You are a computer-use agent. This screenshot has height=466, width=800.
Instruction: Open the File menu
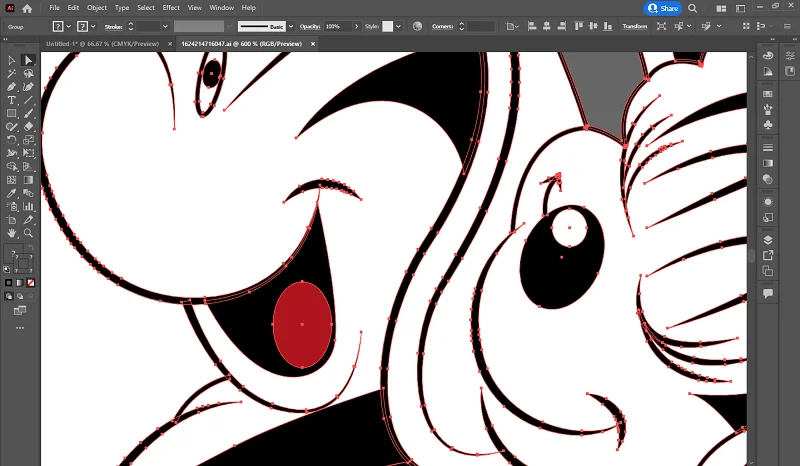[54, 8]
